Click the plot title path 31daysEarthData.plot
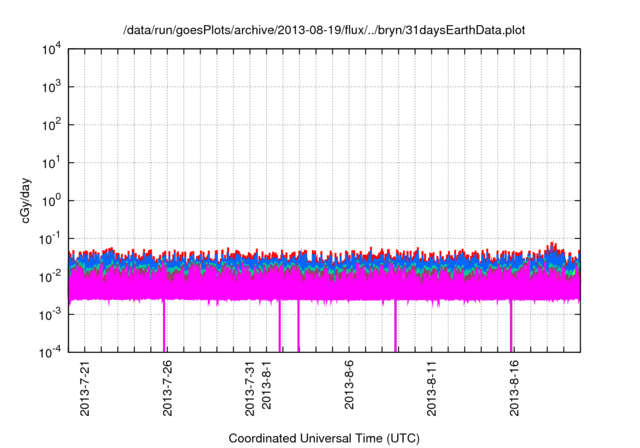 point(324,30)
